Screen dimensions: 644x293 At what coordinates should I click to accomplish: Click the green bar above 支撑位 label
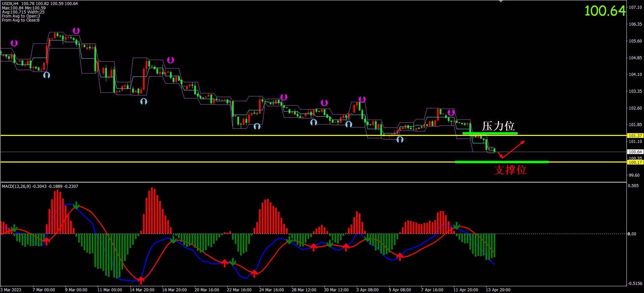coord(501,162)
